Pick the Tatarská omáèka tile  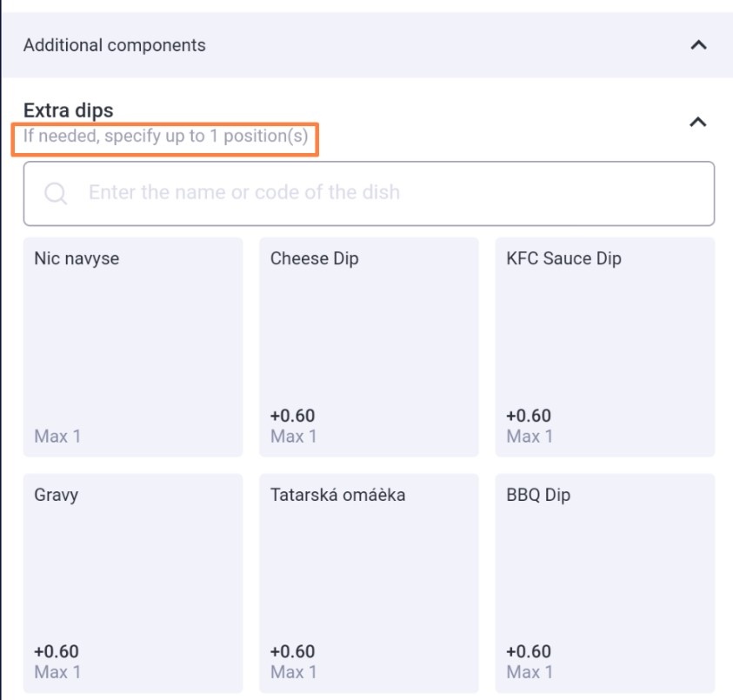point(369,583)
